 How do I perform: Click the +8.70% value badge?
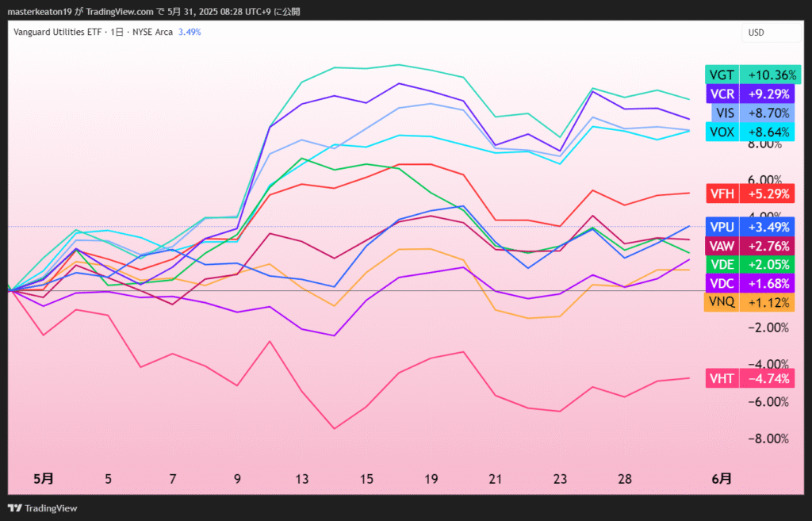pos(768,113)
